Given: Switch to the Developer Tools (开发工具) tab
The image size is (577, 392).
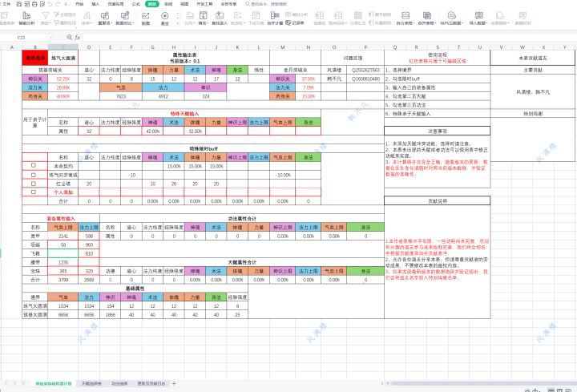Looking at the screenshot, I should (204, 4).
